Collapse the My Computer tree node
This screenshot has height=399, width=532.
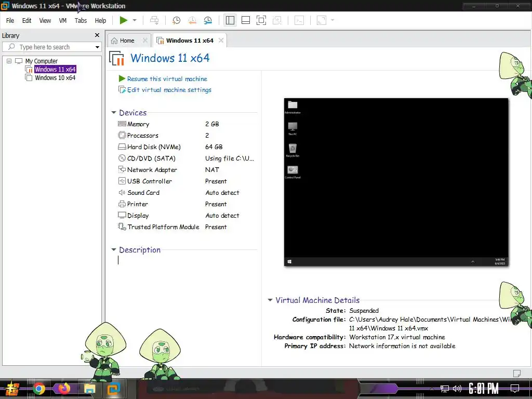(9, 61)
